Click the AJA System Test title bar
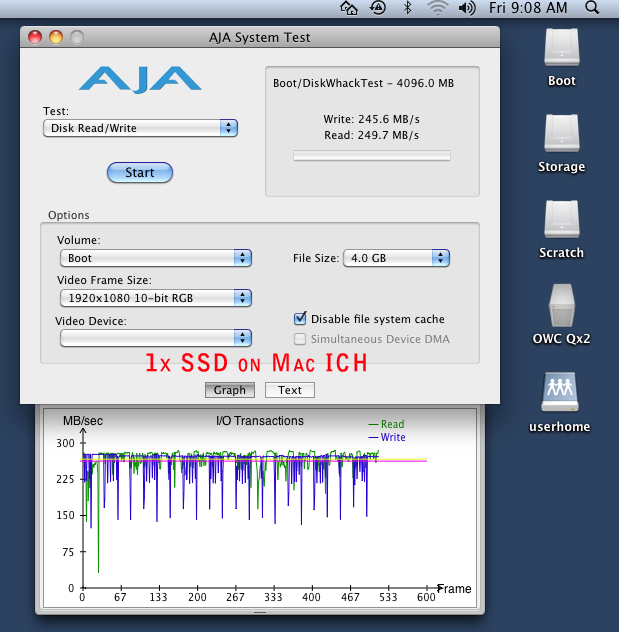The height and width of the screenshot is (632, 619). [260, 37]
